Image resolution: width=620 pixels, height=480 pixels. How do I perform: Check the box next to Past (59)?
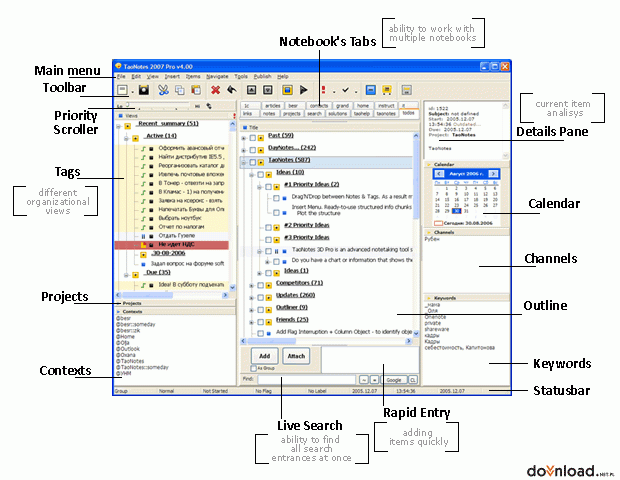tap(253, 138)
